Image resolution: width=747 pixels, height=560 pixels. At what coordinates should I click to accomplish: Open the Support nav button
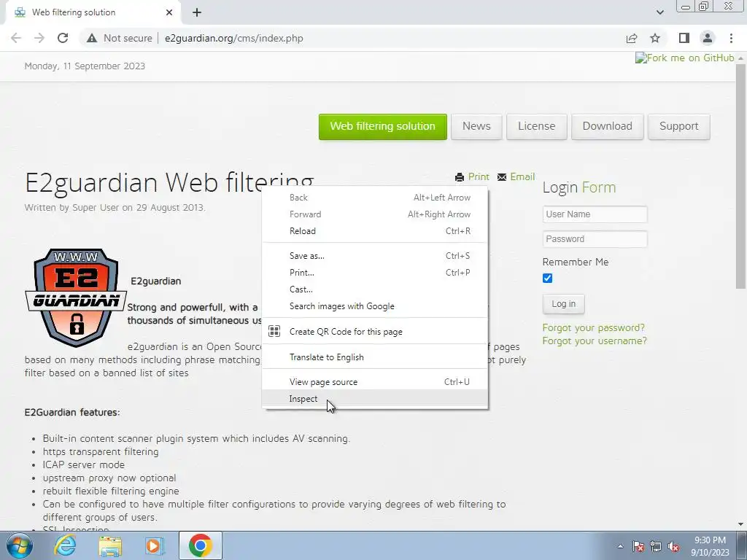679,126
